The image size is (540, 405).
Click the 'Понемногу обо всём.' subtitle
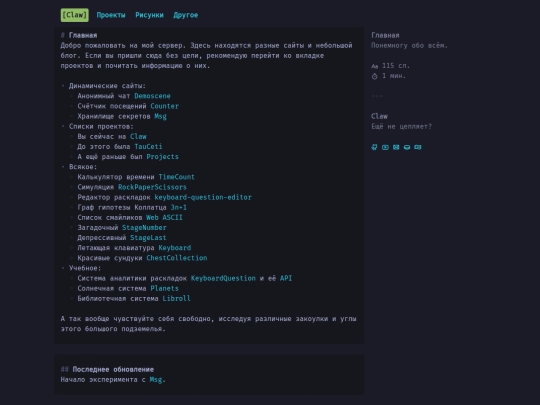[409, 45]
